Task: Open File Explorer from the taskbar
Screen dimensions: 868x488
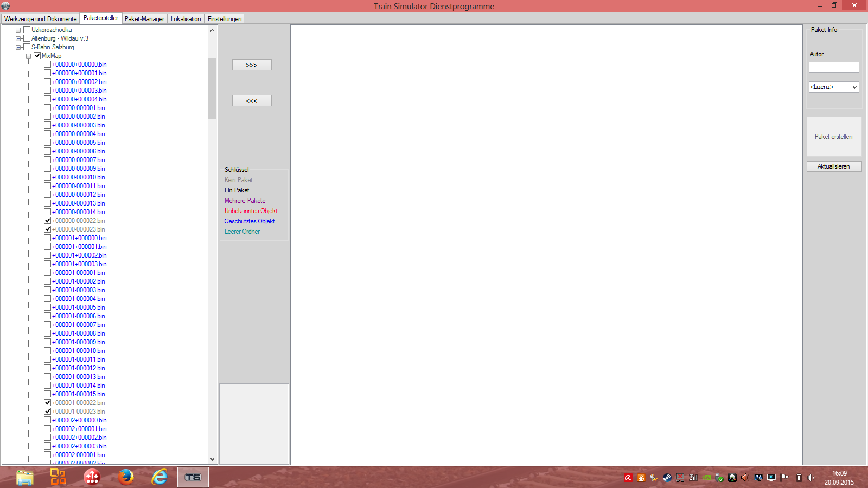Action: click(x=25, y=477)
